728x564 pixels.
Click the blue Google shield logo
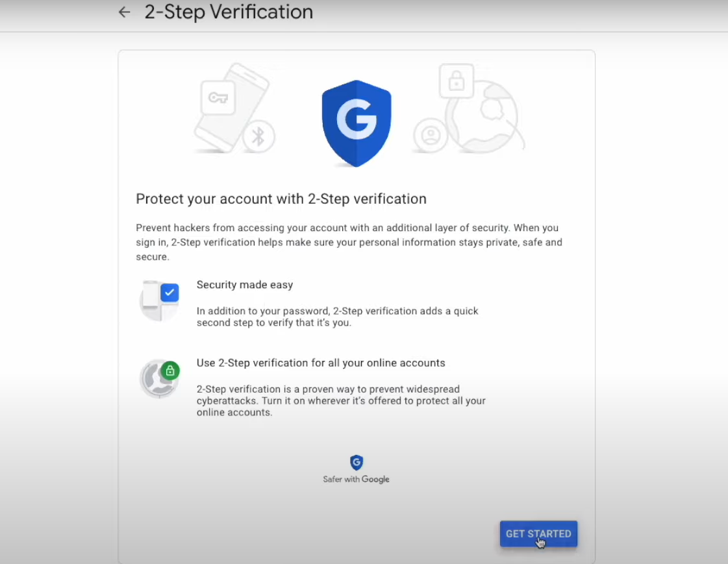point(357,123)
